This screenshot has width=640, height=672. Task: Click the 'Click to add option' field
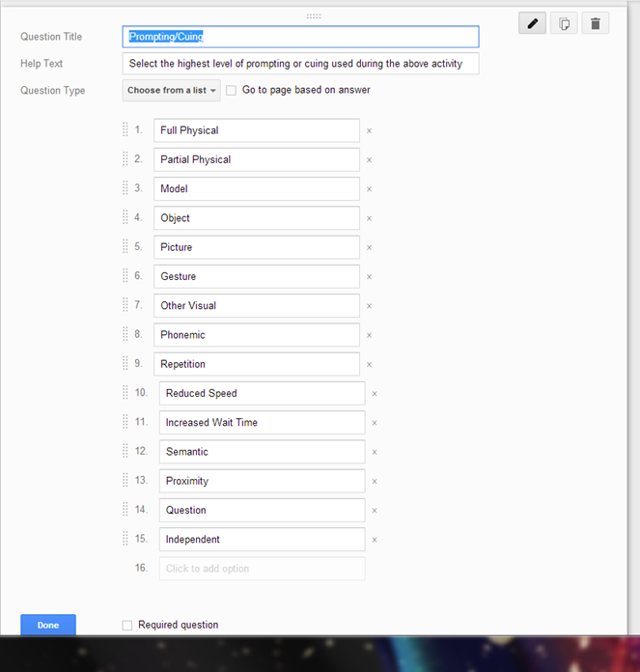click(x=263, y=569)
